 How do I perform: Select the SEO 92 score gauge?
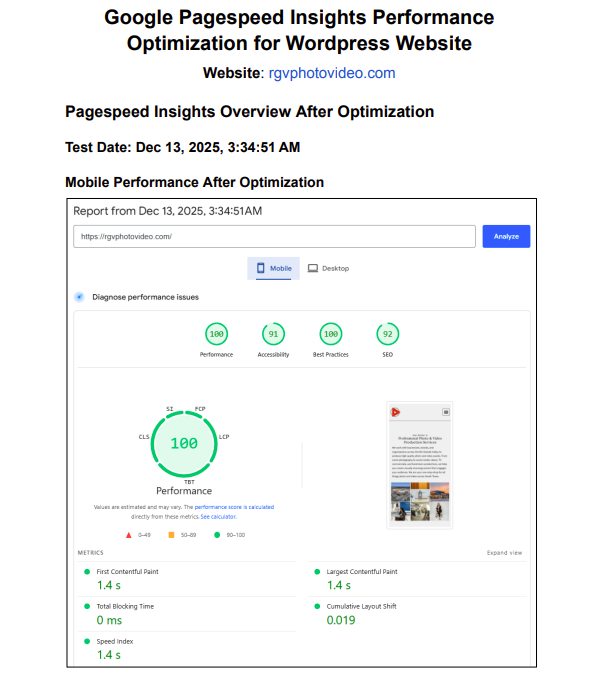387,334
